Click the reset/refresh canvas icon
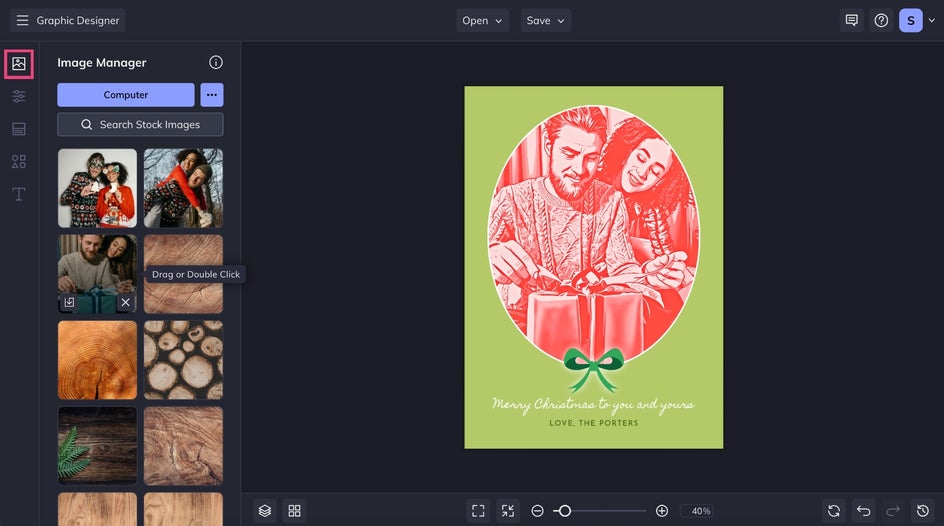This screenshot has height=526, width=944. point(834,511)
